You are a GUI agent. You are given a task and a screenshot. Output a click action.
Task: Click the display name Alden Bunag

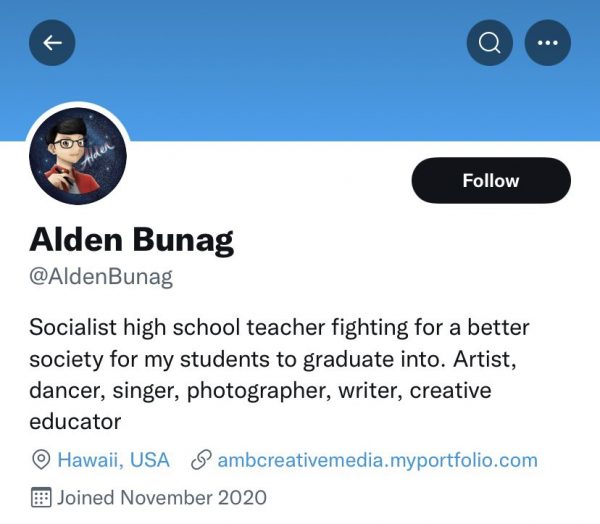[x=131, y=239]
